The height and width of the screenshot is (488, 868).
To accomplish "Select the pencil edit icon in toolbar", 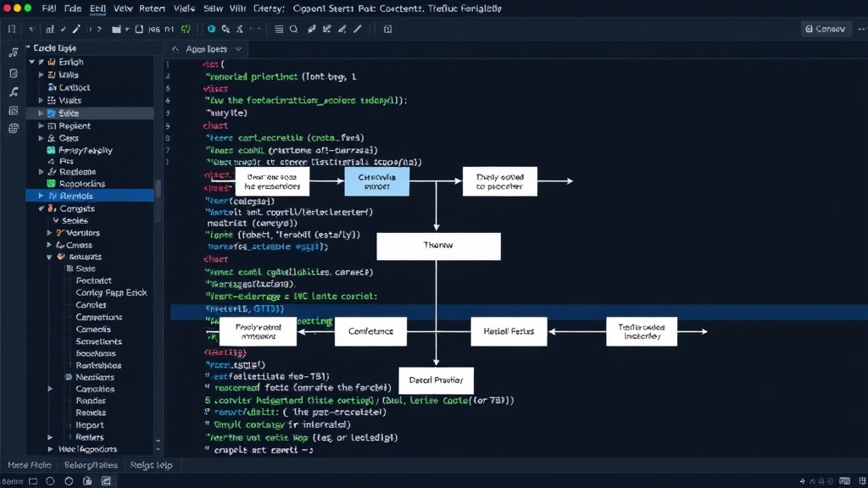I will (76, 30).
